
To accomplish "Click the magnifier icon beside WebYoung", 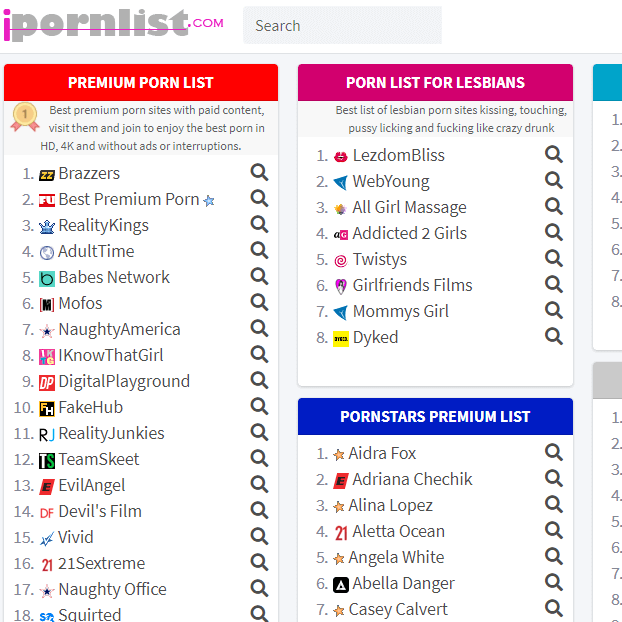I will pos(554,180).
